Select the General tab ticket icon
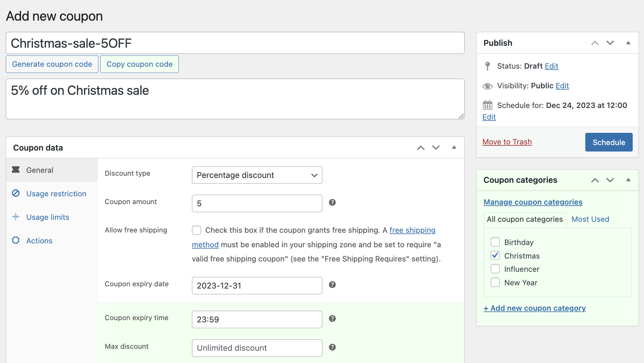The height and width of the screenshot is (363, 644). click(16, 170)
